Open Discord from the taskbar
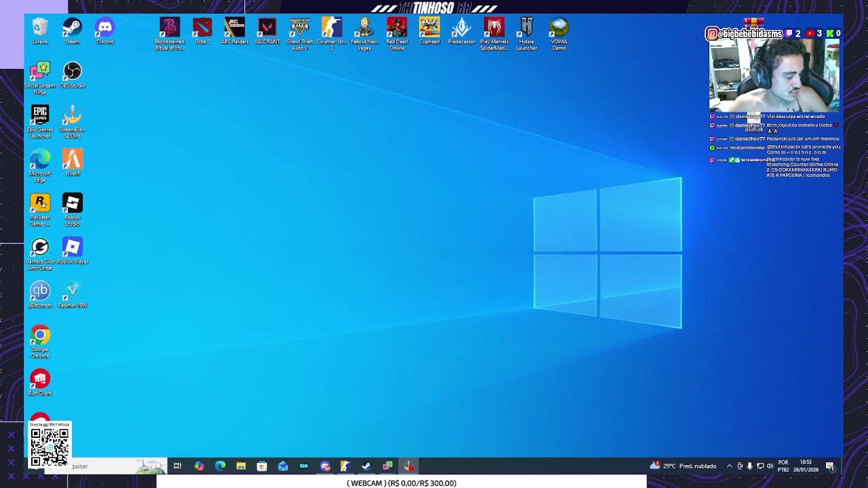The width and height of the screenshot is (868, 488). [325, 466]
